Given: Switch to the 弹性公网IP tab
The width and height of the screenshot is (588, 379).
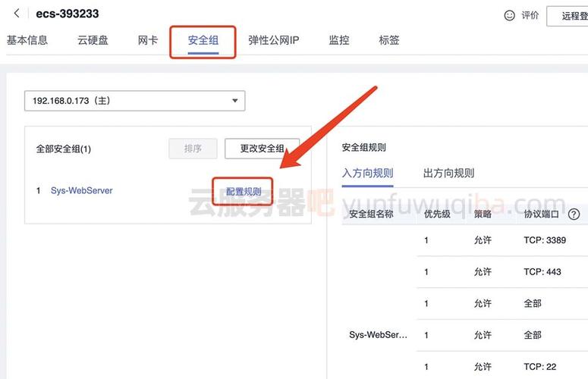Looking at the screenshot, I should click(273, 40).
